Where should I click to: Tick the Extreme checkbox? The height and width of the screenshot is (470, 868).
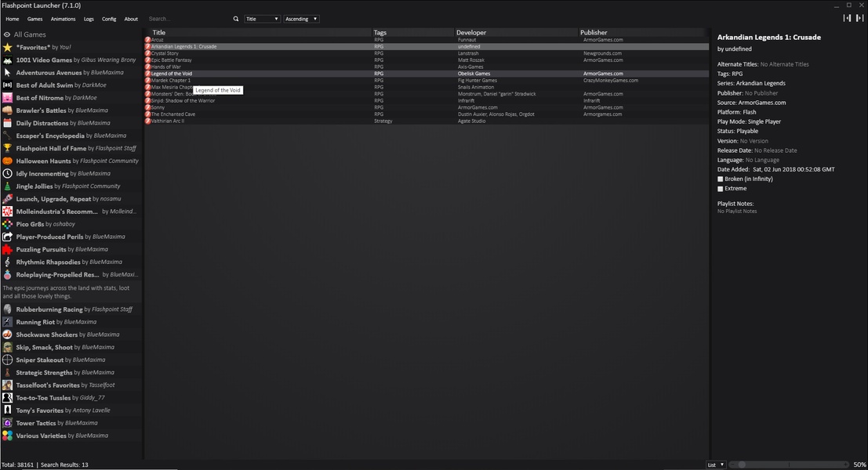720,189
